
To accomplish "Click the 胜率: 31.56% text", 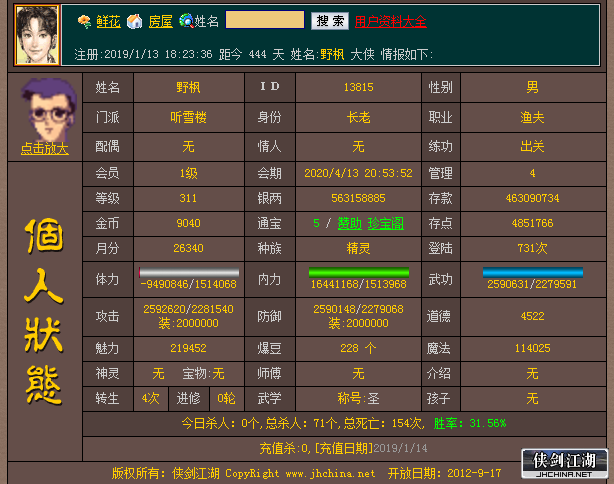I will pos(470,424).
